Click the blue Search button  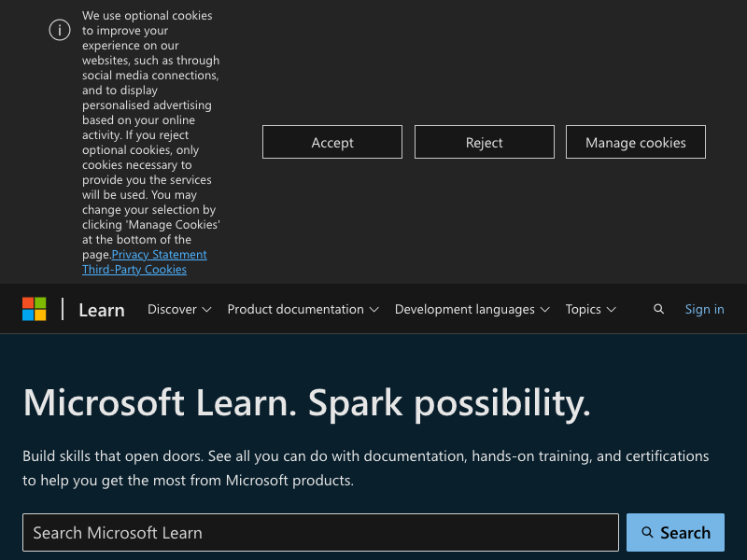(x=675, y=532)
